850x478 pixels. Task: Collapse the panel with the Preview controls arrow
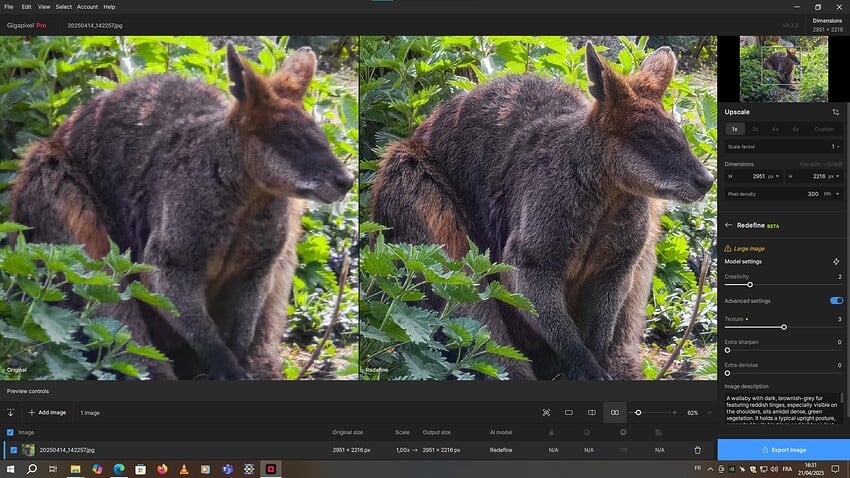click(x=10, y=412)
